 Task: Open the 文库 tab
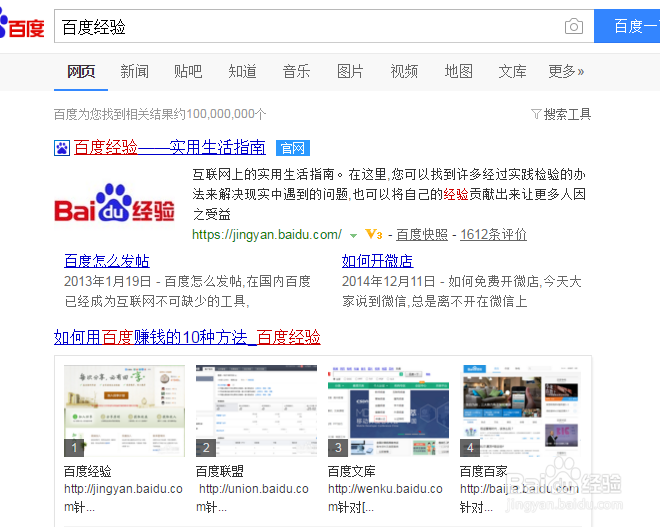[512, 71]
